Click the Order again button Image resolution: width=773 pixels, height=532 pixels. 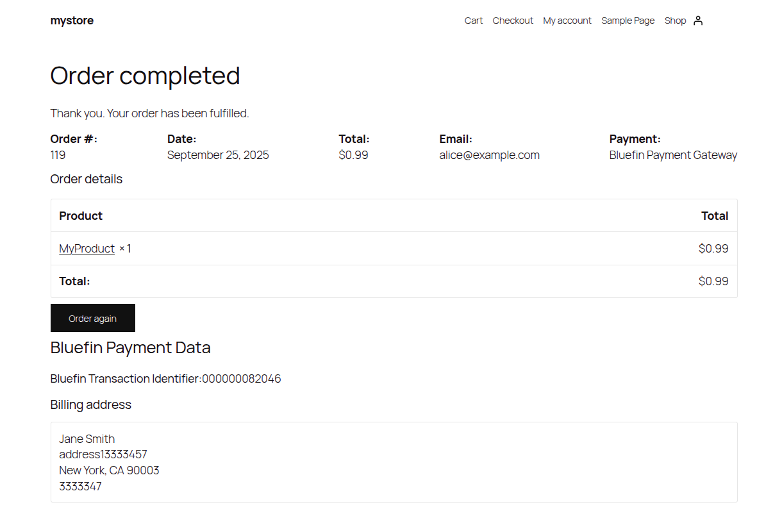click(x=92, y=317)
